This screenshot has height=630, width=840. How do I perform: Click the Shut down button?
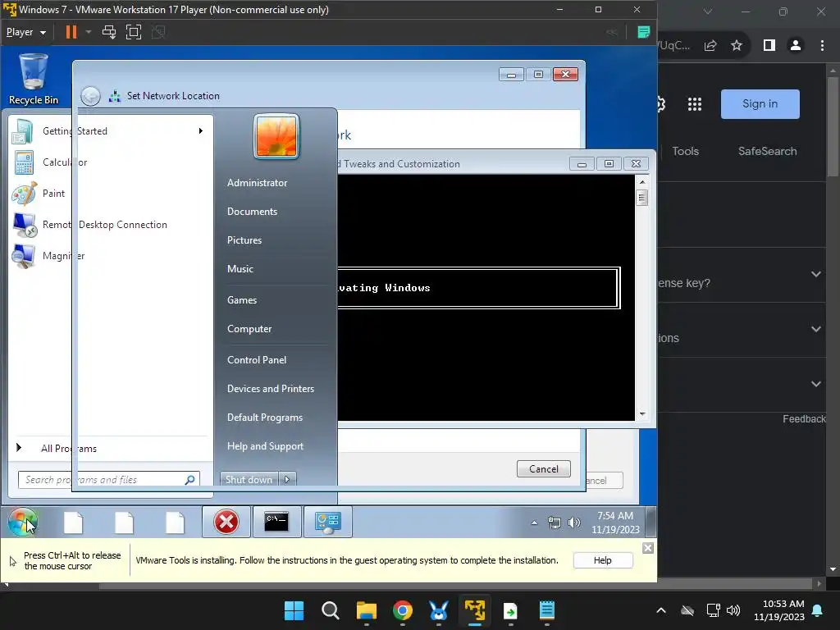(249, 479)
